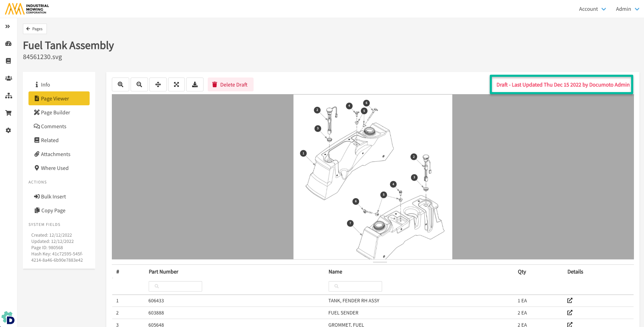Download the diagram image

pos(195,84)
